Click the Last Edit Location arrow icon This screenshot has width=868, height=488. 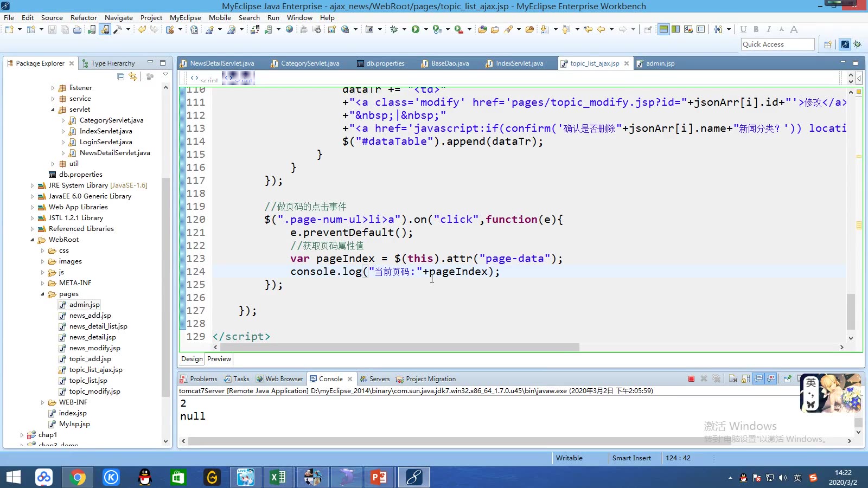588,29
